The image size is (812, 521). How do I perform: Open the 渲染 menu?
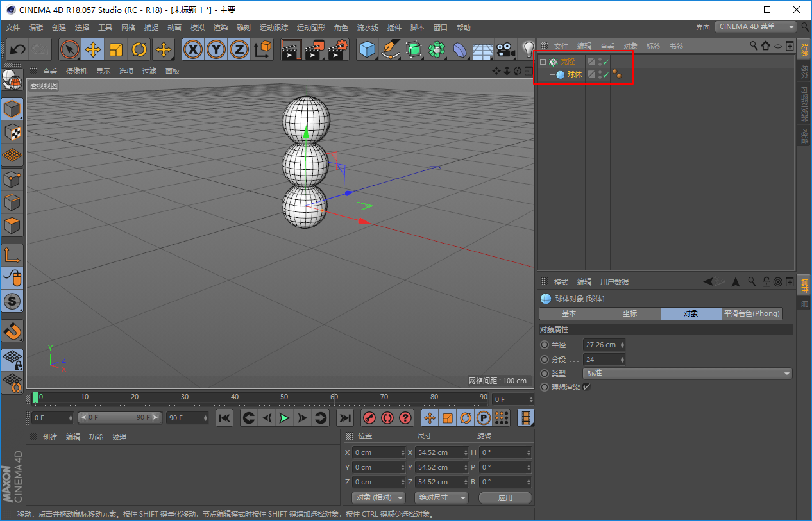pos(221,28)
